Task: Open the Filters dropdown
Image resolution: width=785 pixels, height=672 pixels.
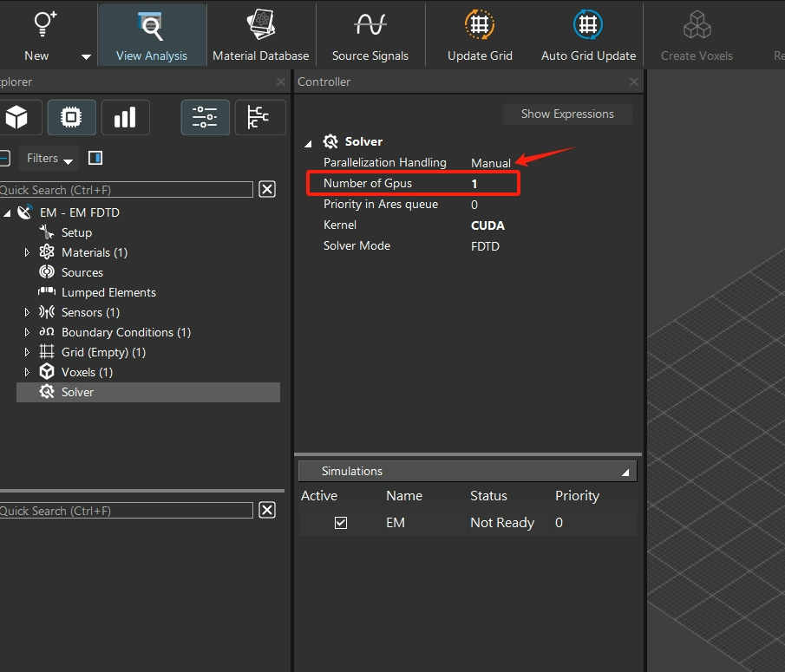Action: pos(49,159)
